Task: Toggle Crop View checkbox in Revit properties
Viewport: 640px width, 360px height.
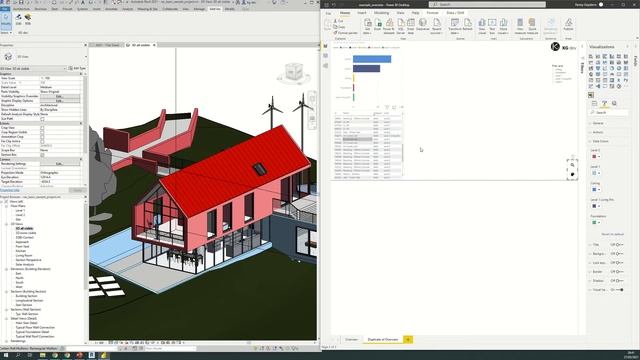Action: (42, 128)
